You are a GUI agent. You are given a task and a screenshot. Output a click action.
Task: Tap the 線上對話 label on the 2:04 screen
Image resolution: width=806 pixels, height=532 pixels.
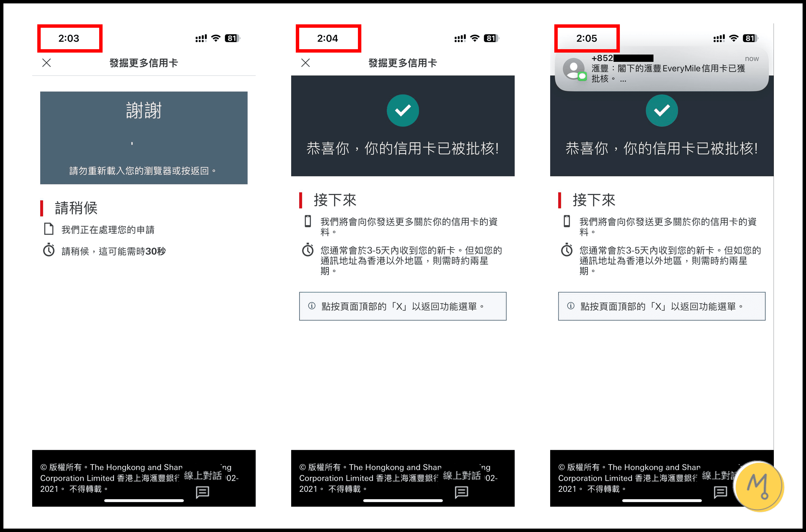[x=462, y=476]
